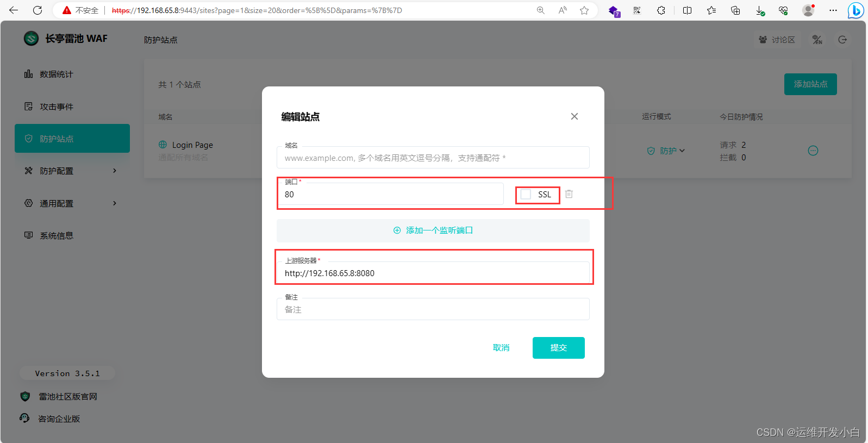Click the 上游服务器 input field
The height and width of the screenshot is (443, 868).
point(433,273)
